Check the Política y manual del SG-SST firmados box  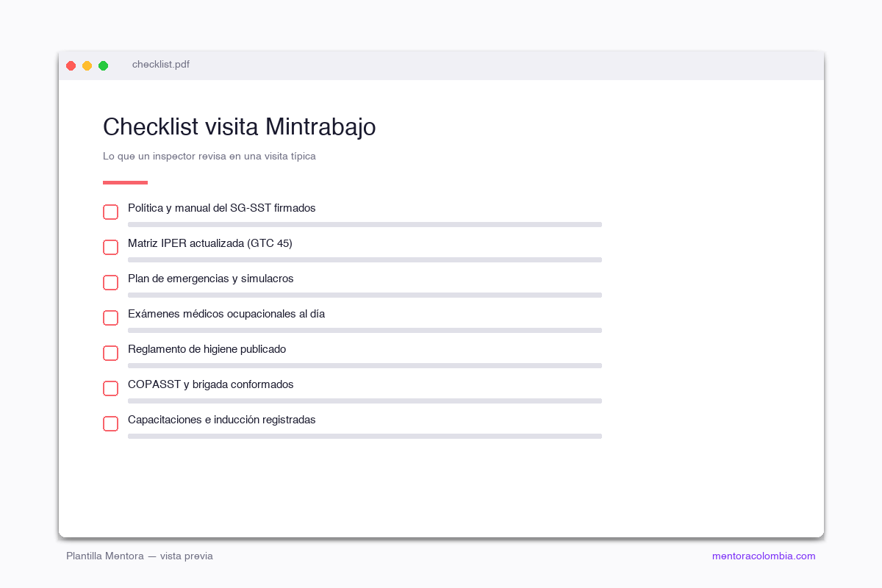(x=110, y=212)
